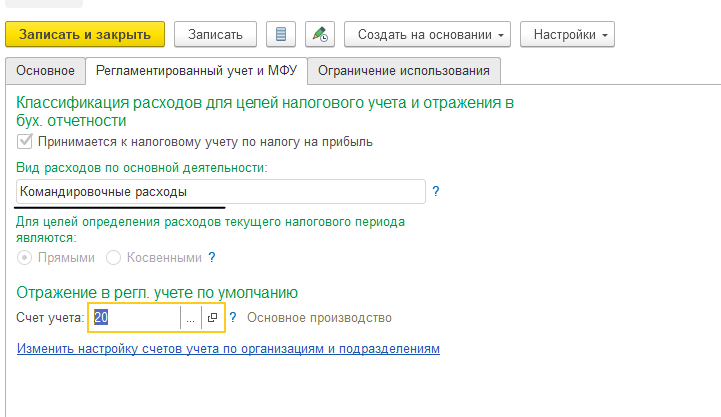Click the pencil with clock icon
The height and width of the screenshot is (417, 721).
[x=320, y=34]
